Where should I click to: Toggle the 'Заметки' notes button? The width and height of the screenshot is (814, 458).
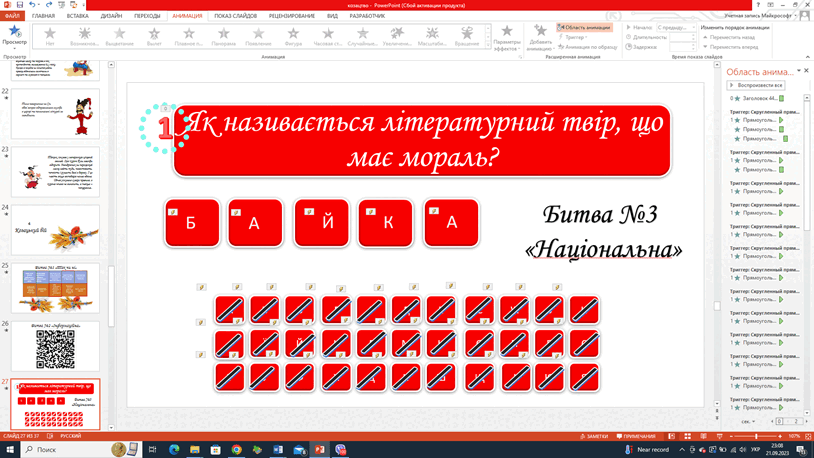pyautogui.click(x=594, y=436)
